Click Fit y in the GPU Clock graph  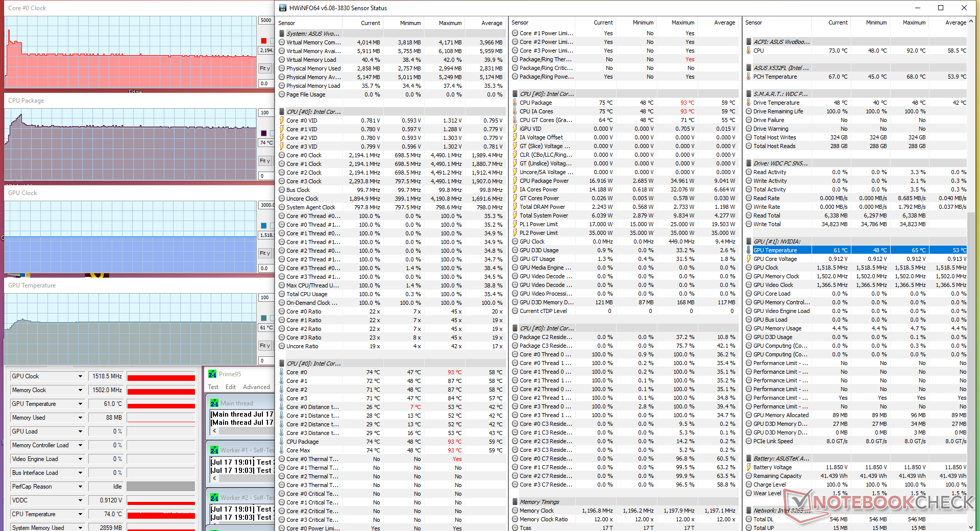click(265, 253)
